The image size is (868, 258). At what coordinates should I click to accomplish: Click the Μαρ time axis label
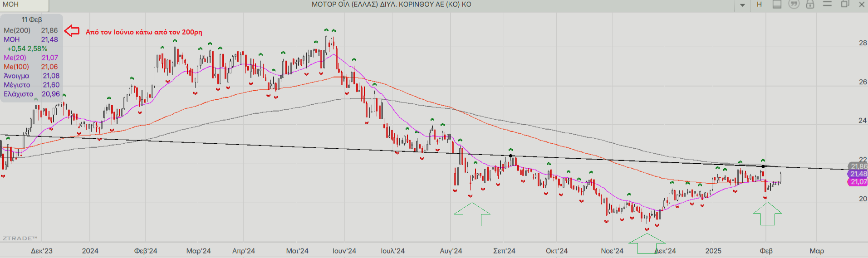pos(817,251)
